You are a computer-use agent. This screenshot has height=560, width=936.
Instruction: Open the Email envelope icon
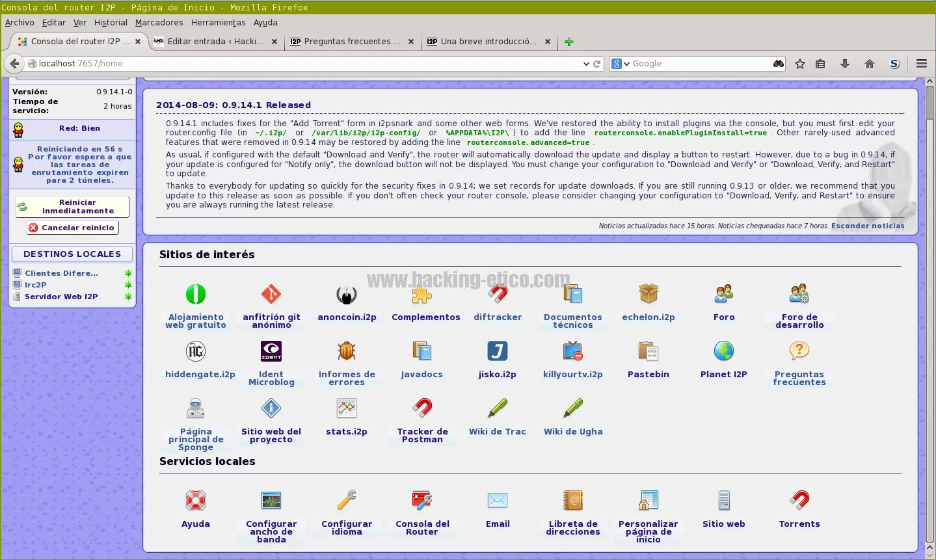tap(498, 501)
